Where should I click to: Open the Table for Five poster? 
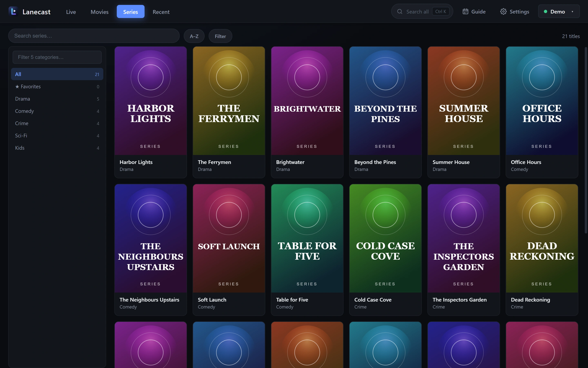click(307, 238)
